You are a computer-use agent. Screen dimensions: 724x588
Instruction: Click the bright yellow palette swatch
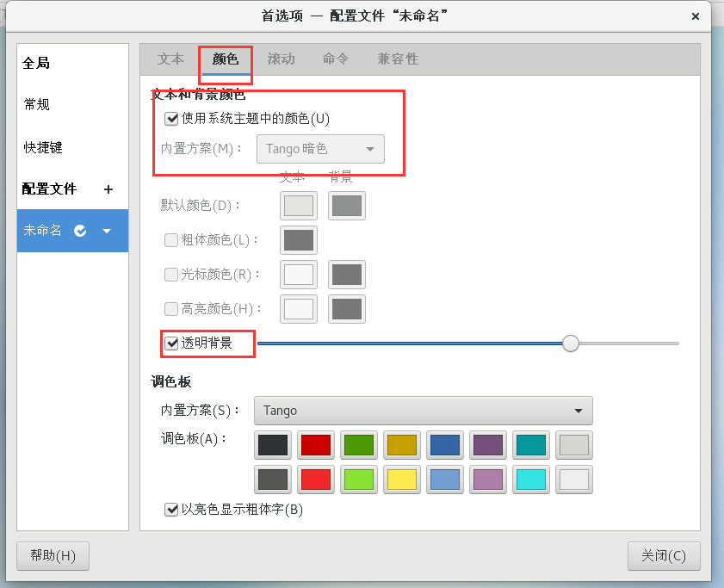click(x=402, y=480)
